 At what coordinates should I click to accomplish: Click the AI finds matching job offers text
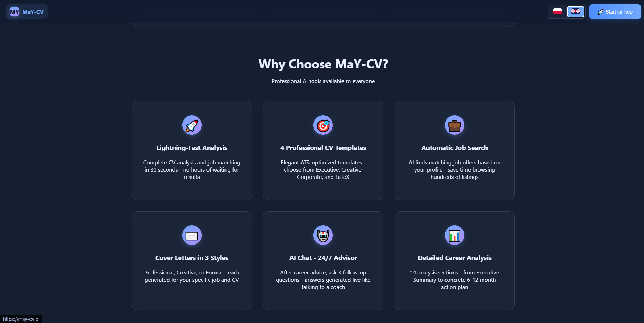point(455,170)
